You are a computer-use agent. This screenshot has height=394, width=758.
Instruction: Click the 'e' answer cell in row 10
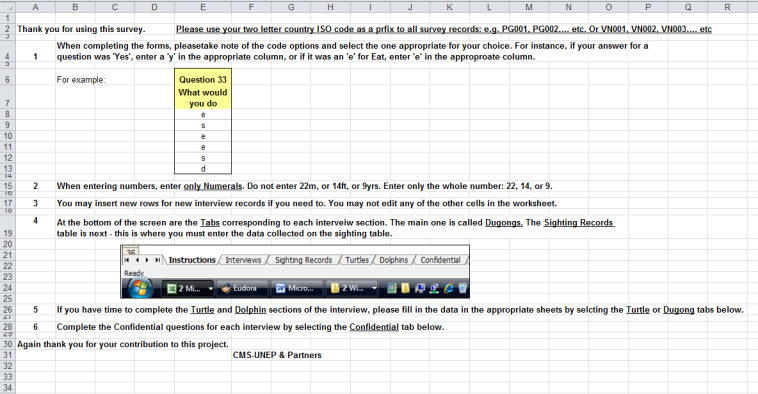pyautogui.click(x=203, y=136)
